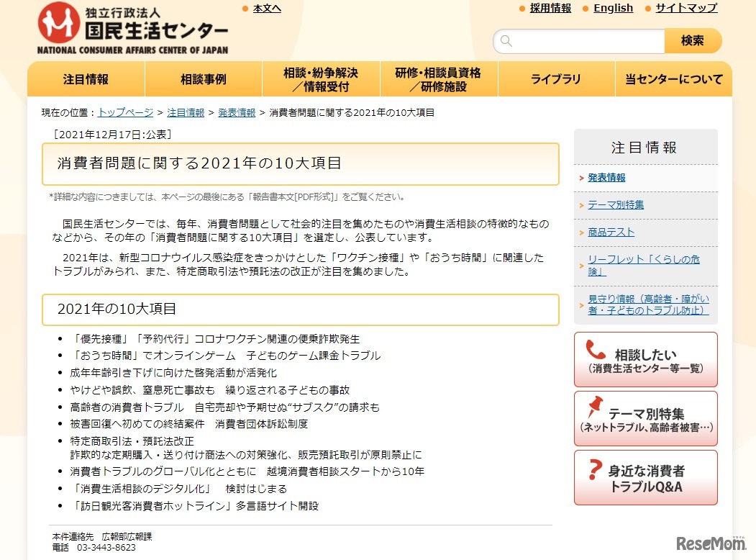Viewport: 756px width, 560px height.
Task: Click list item 越境消費者相談スタートから10年
Action: [x=247, y=471]
